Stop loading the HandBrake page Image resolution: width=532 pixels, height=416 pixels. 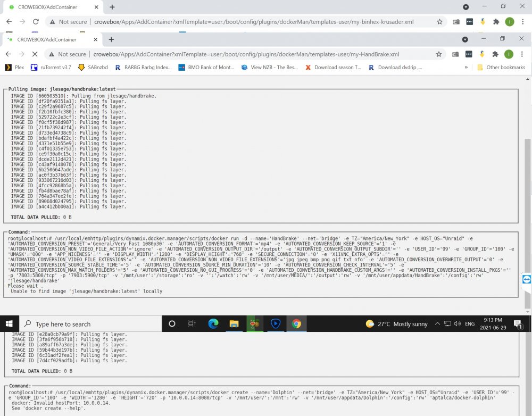[35, 54]
